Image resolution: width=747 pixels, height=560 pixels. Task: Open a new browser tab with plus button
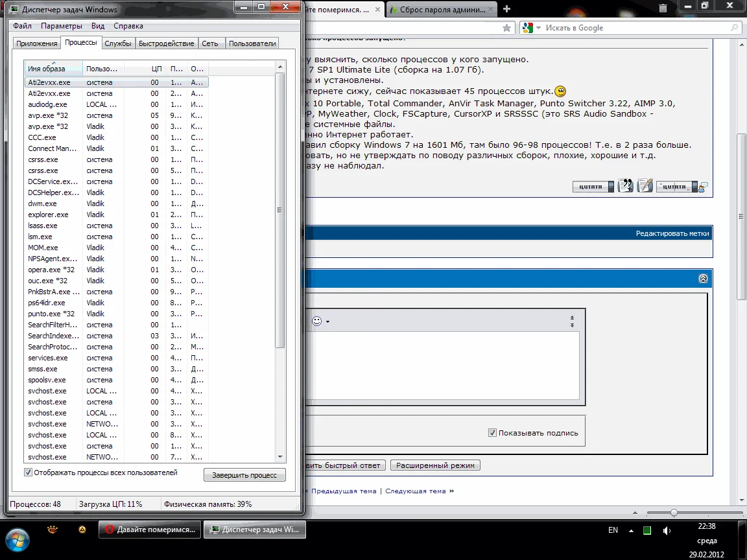click(x=507, y=9)
